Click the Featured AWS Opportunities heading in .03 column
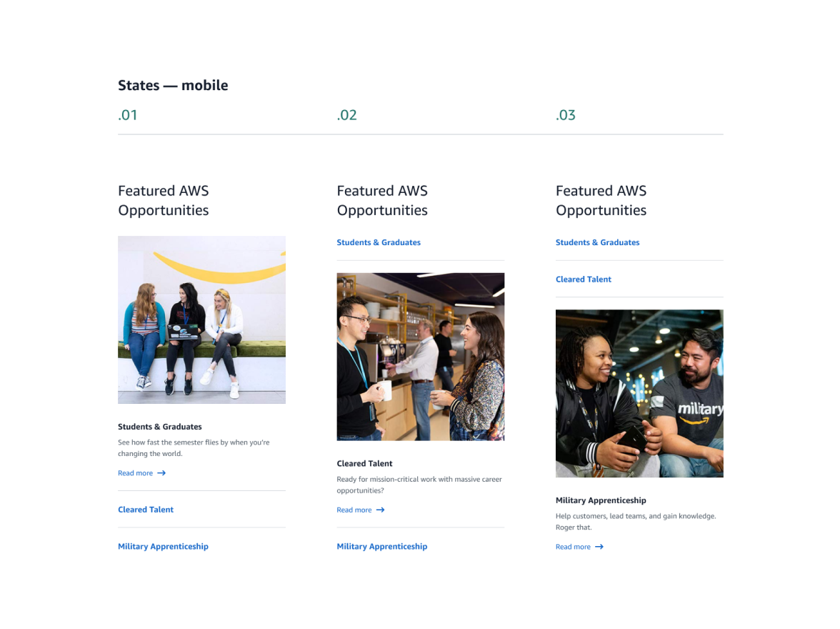The width and height of the screenshot is (840, 629). click(601, 201)
